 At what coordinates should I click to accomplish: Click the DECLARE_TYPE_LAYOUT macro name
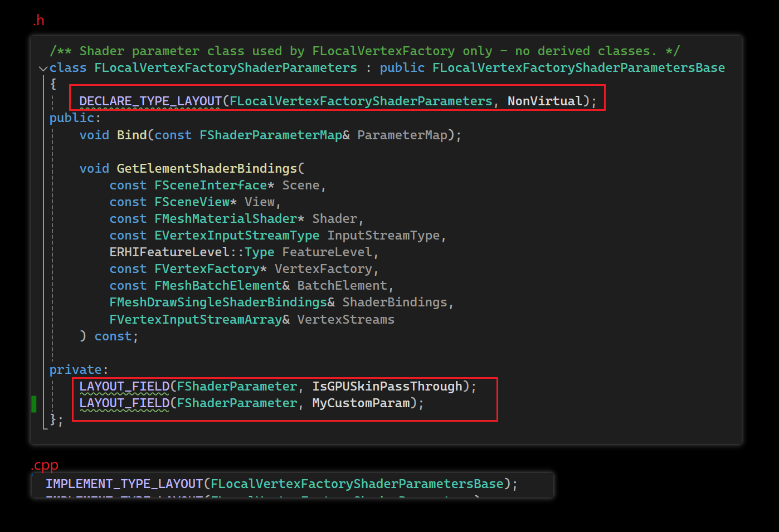point(150,101)
